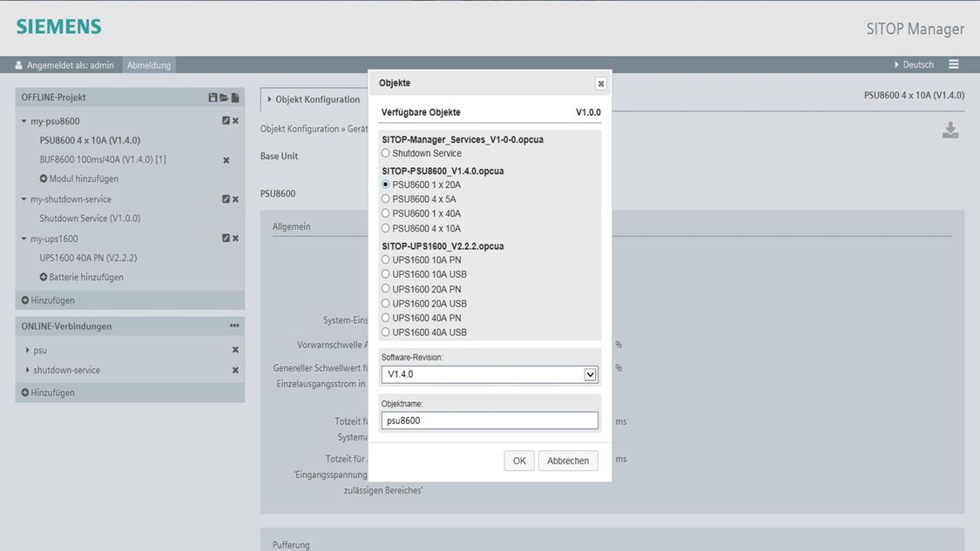Cancel the dialog with Abbrechen

click(x=568, y=460)
